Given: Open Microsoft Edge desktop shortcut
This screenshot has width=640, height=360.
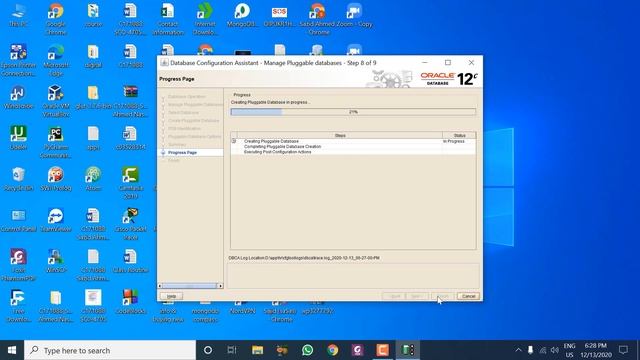Looking at the screenshot, I should [56, 60].
